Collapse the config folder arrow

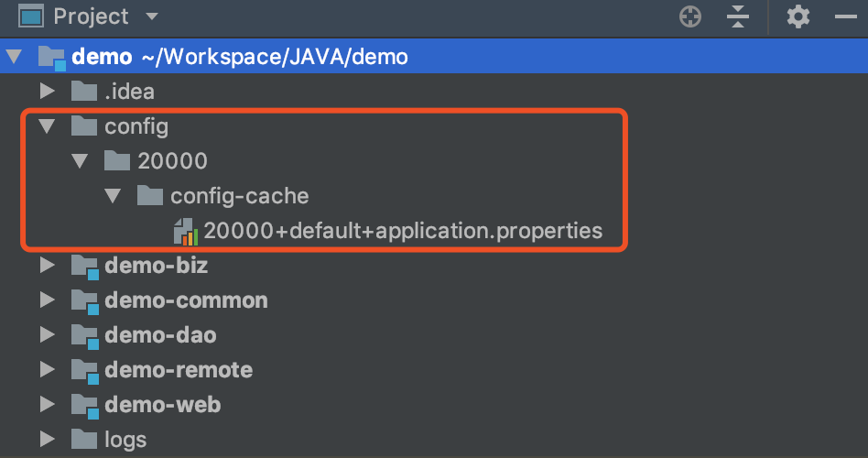click(47, 126)
